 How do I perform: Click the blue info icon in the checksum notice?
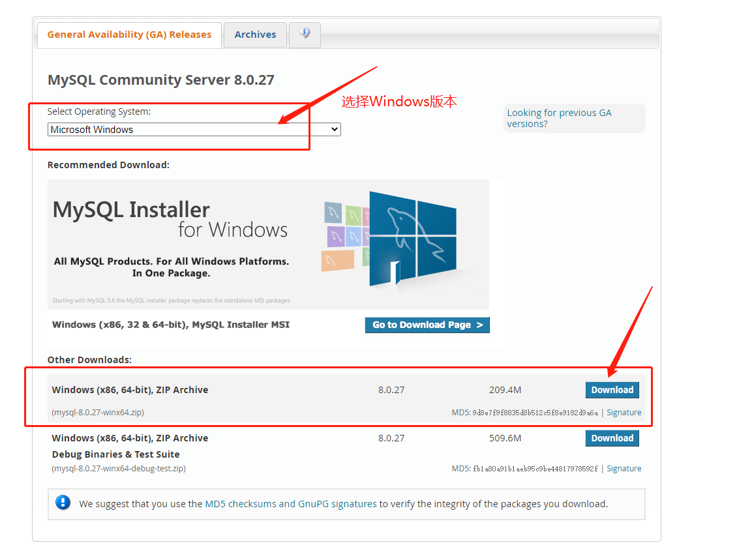click(63, 502)
